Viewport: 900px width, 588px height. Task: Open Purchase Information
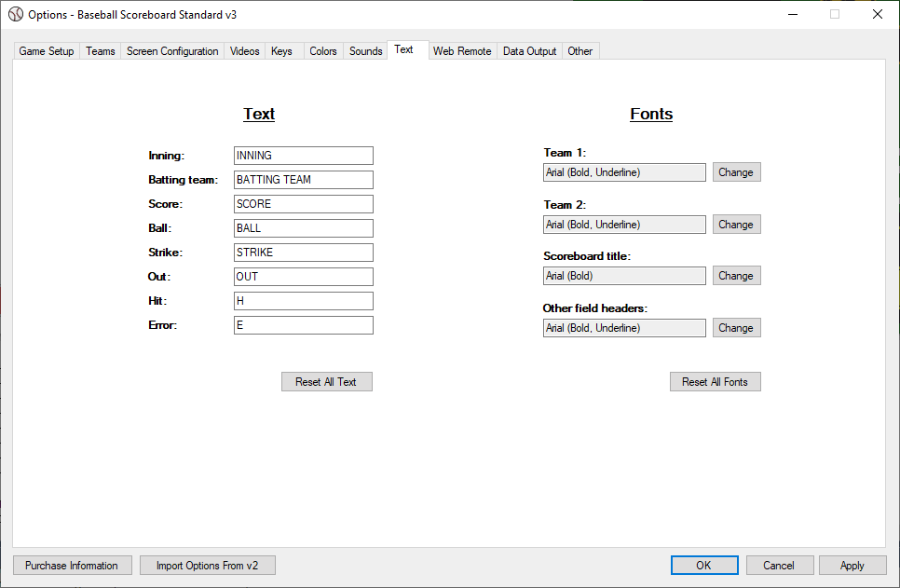pyautogui.click(x=72, y=566)
